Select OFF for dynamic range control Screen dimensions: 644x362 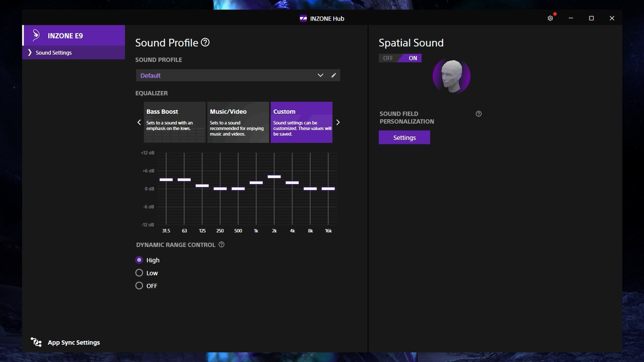coord(139,286)
